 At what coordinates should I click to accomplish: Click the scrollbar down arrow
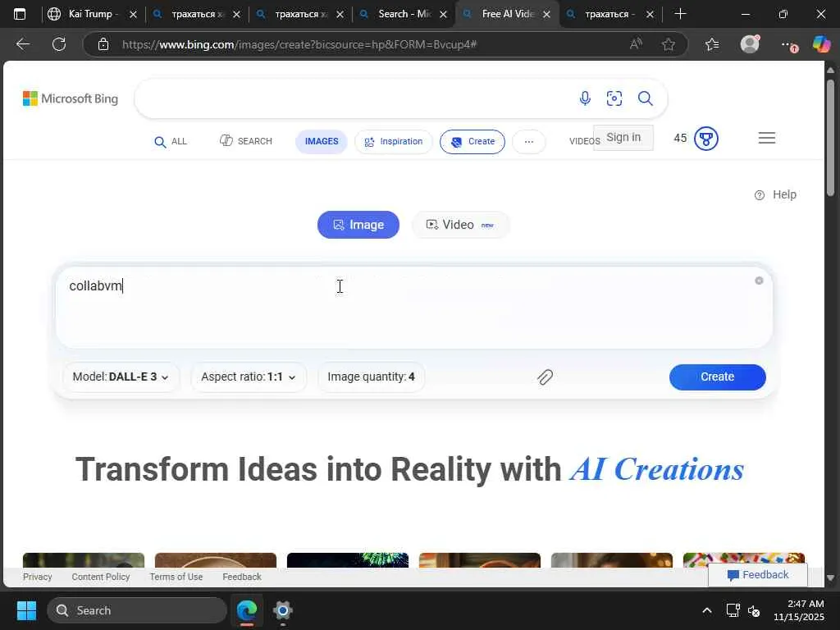pyautogui.click(x=830, y=578)
